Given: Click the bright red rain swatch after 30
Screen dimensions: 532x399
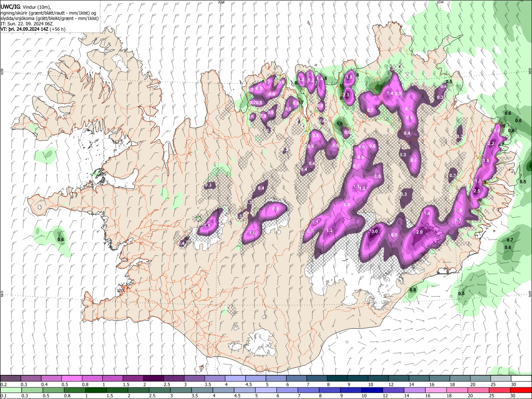Looking at the screenshot, I should [x=521, y=390].
